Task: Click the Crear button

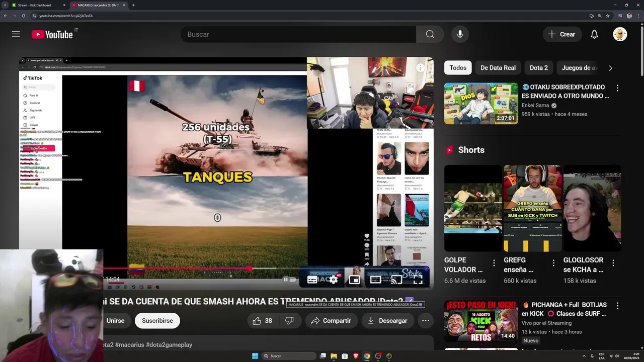Action: (562, 34)
